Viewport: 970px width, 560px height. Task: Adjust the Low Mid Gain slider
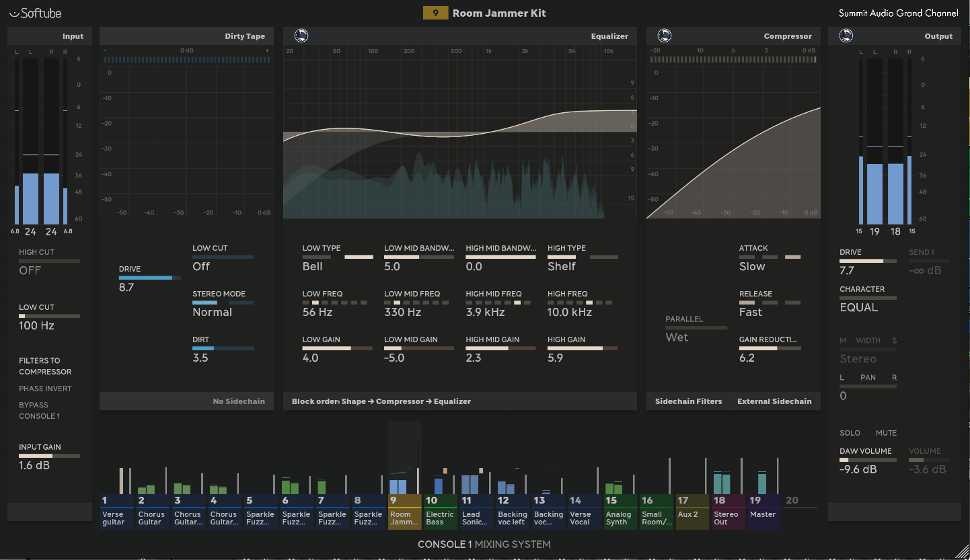419,348
